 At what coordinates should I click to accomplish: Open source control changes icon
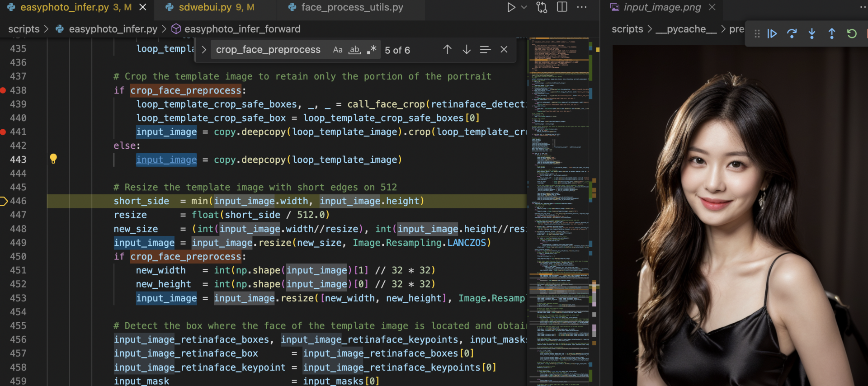click(x=542, y=8)
